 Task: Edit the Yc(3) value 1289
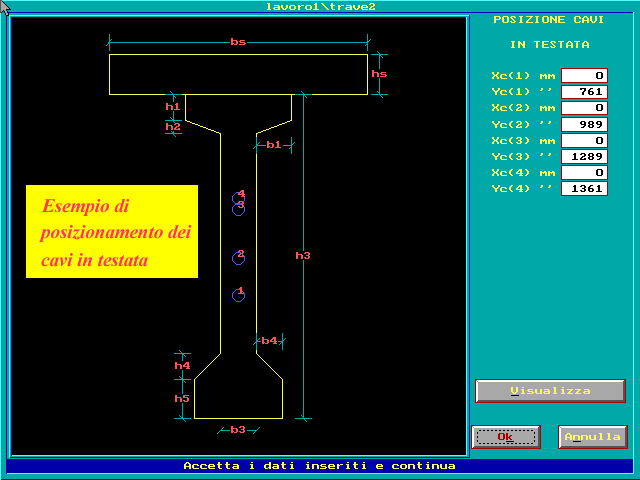tap(584, 157)
